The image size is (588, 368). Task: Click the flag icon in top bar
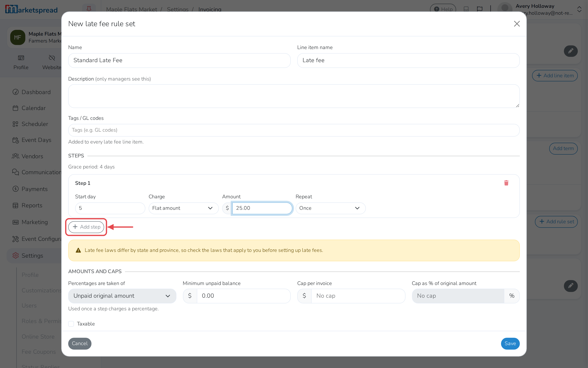coord(480,9)
